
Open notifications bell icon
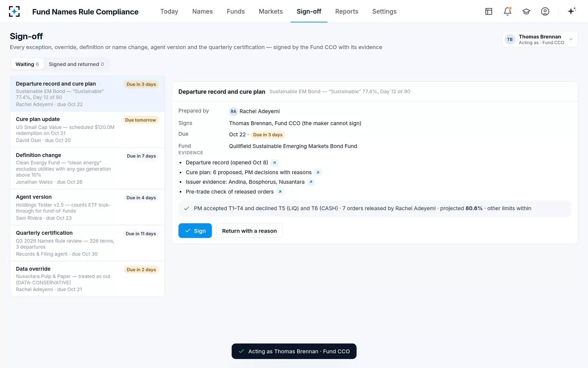click(x=508, y=11)
